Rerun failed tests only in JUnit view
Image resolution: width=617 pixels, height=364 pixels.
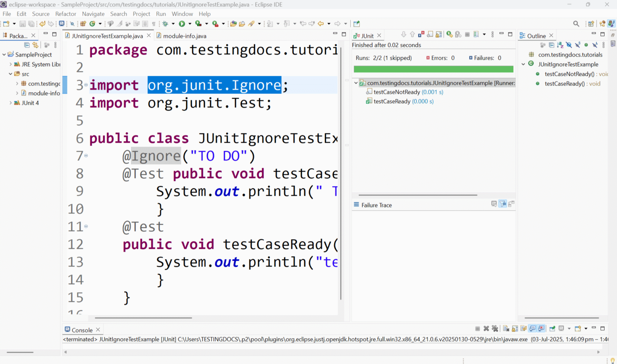(x=458, y=35)
